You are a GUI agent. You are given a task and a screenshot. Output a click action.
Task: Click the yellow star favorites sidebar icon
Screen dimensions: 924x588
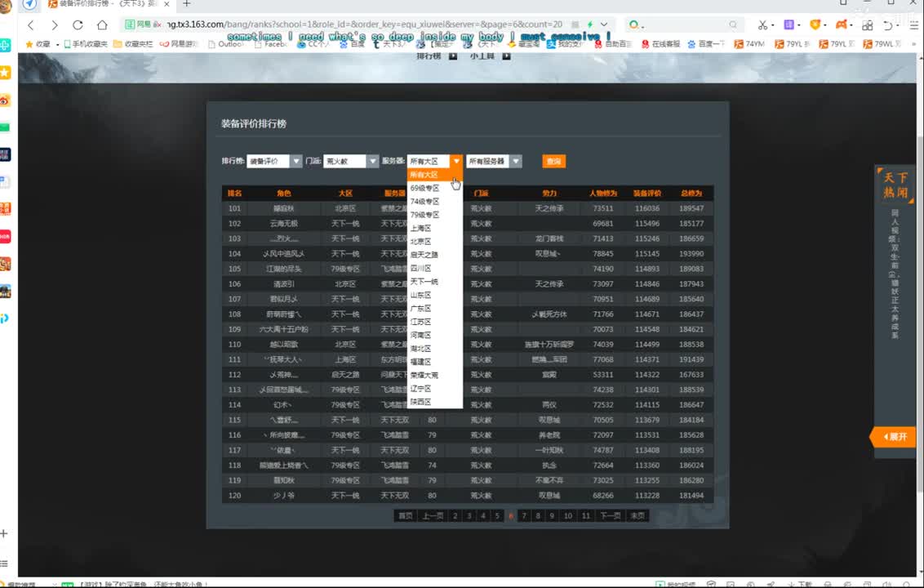(5, 73)
